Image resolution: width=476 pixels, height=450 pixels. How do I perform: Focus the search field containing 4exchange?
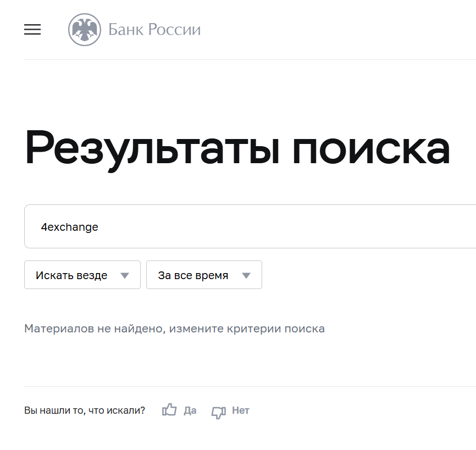pos(250,226)
